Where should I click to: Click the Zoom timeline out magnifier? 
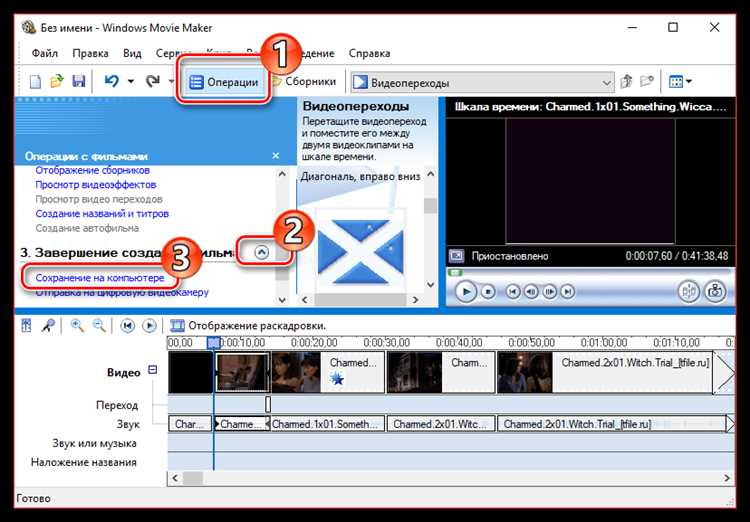pos(99,326)
